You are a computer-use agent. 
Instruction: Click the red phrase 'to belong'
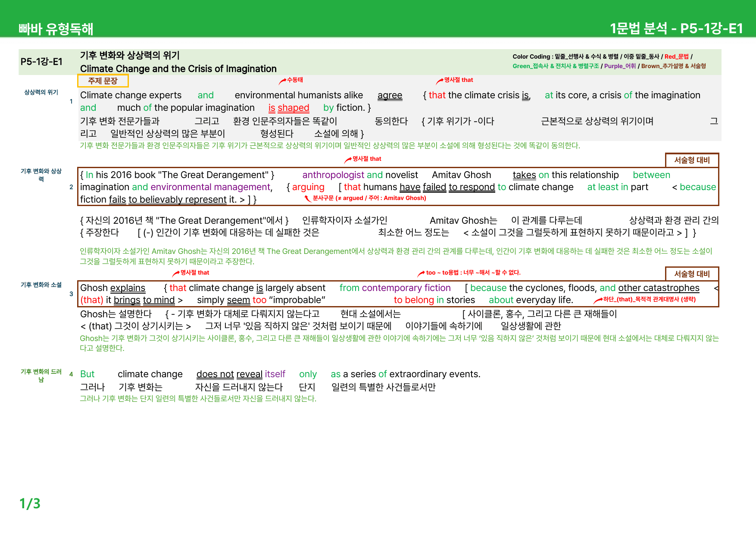coord(414,300)
